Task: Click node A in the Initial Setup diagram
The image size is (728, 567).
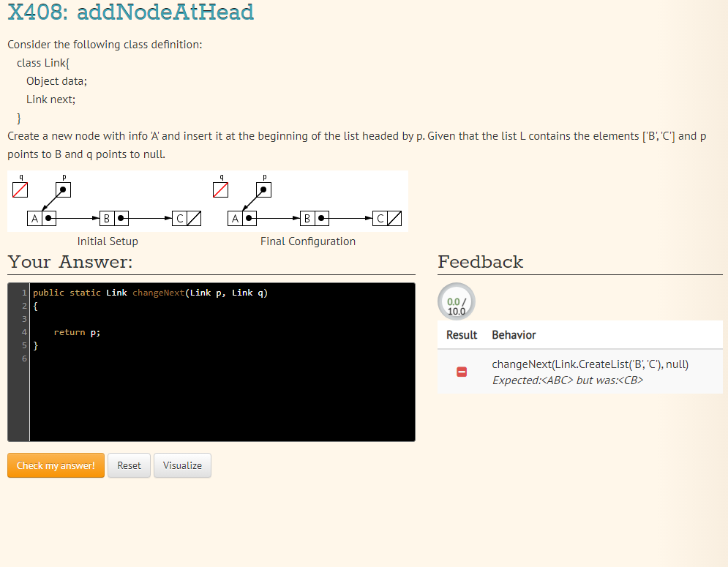Action: tap(34, 218)
